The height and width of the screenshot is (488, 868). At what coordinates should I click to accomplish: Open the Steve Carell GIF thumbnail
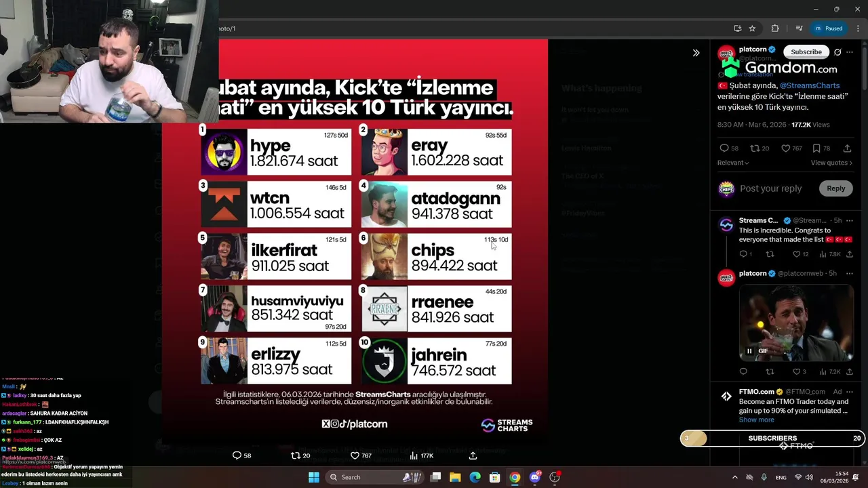pyautogui.click(x=796, y=322)
